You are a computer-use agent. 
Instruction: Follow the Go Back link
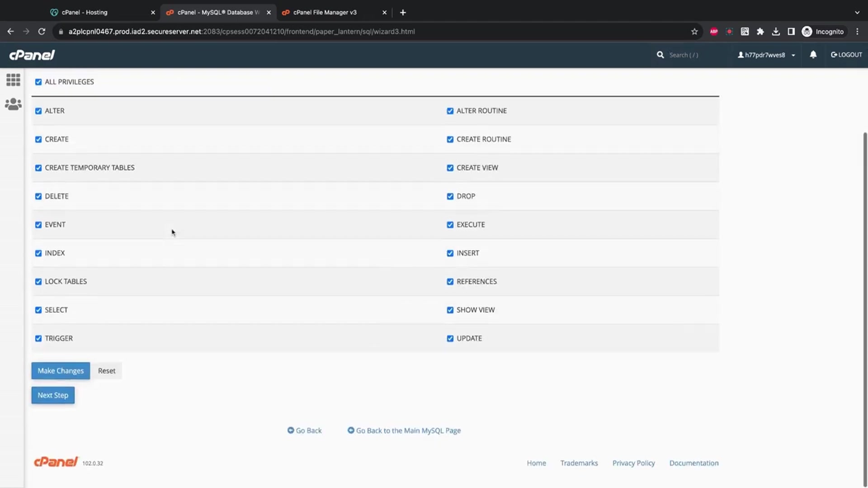[x=305, y=431]
